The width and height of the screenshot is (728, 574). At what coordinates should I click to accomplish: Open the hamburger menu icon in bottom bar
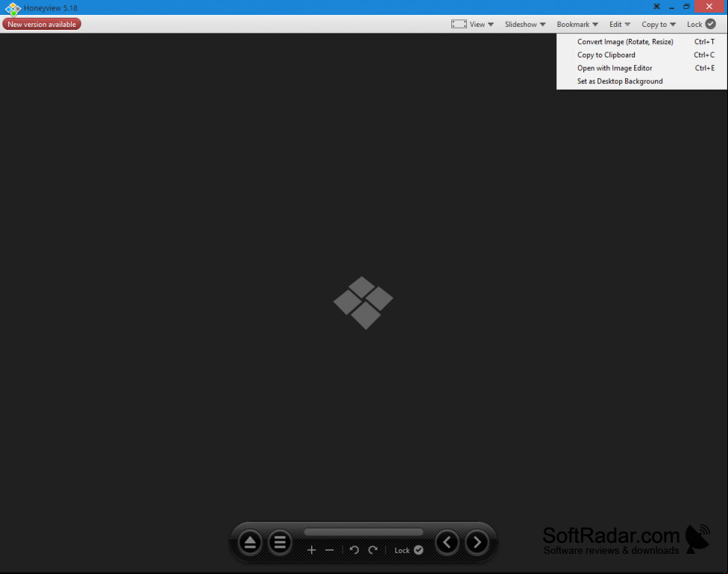click(280, 543)
